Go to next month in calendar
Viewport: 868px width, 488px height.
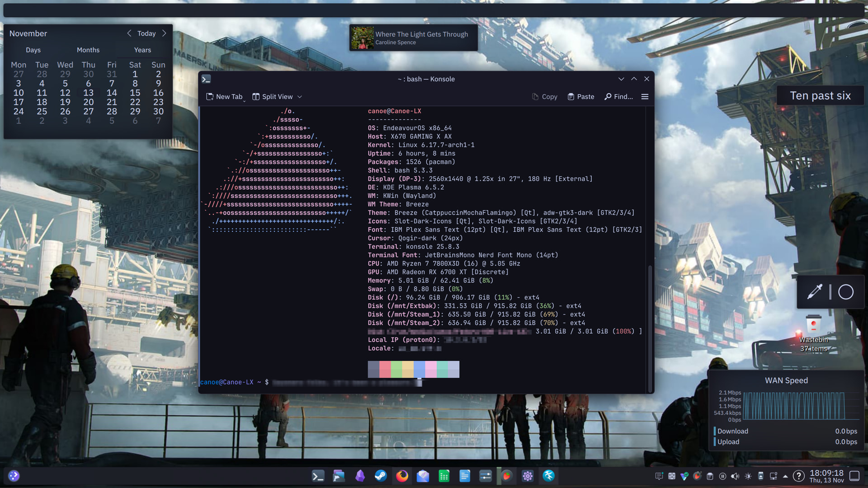(164, 33)
